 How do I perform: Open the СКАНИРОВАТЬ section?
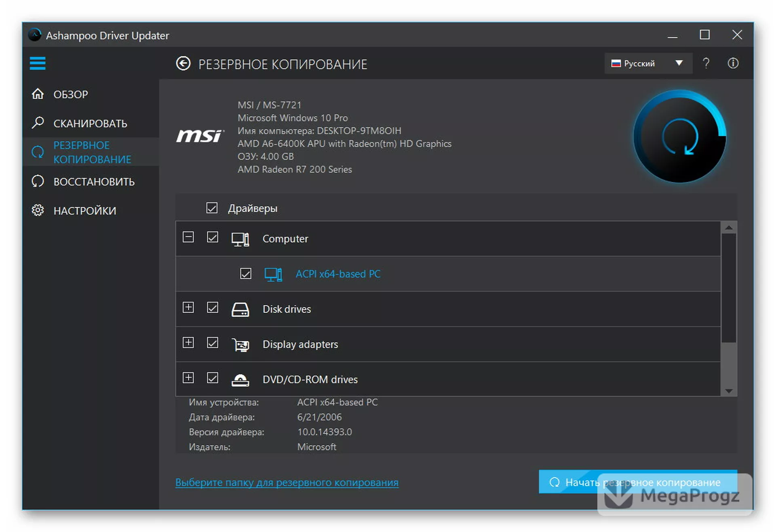[x=90, y=123]
